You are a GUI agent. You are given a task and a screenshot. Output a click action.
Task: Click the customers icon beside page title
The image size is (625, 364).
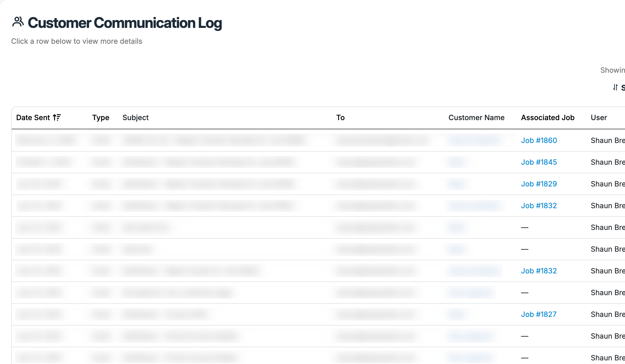(18, 22)
